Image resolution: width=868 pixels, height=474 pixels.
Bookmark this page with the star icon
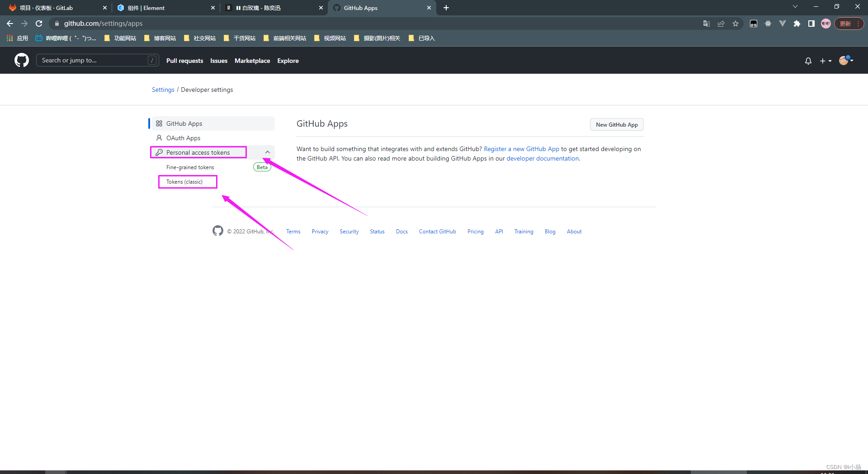[736, 24]
